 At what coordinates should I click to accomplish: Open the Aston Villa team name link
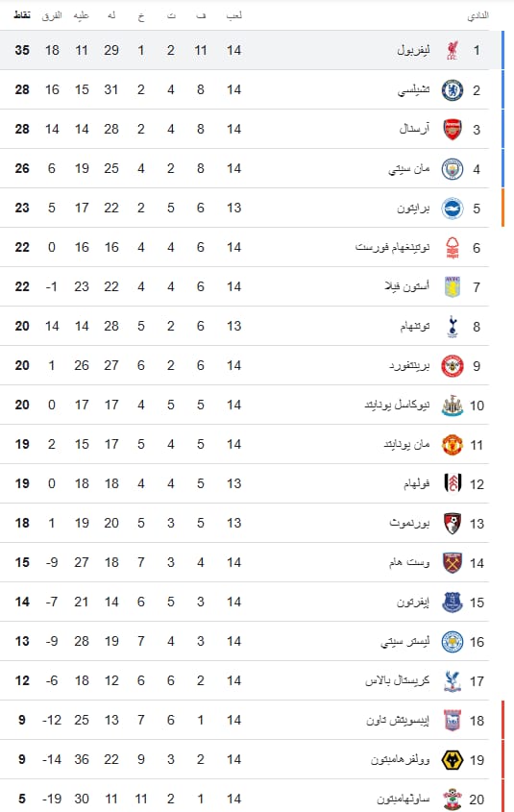pyautogui.click(x=406, y=286)
